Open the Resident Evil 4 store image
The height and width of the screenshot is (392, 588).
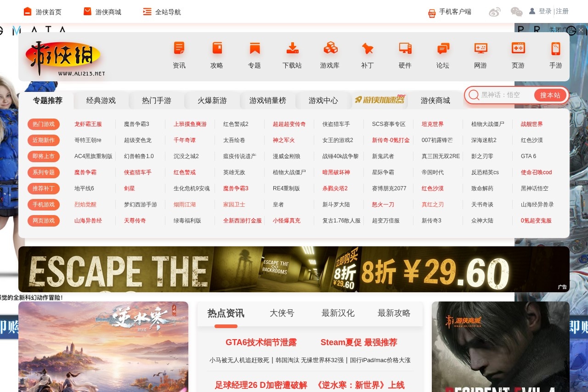click(501, 347)
